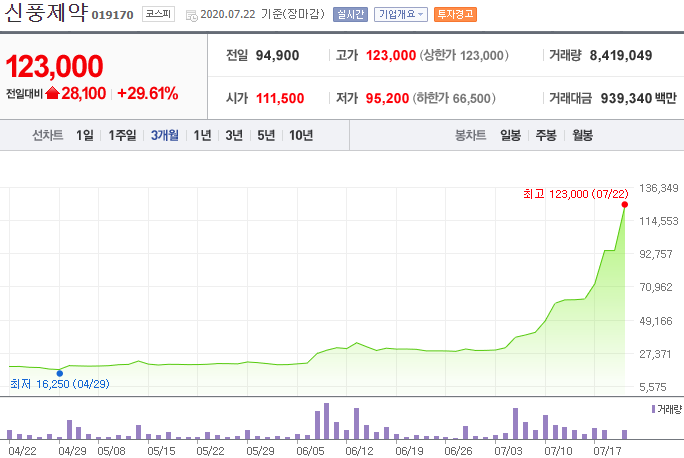Click the 투자경고 badge
Image resolution: width=684 pixels, height=458 pixels.
(x=455, y=14)
